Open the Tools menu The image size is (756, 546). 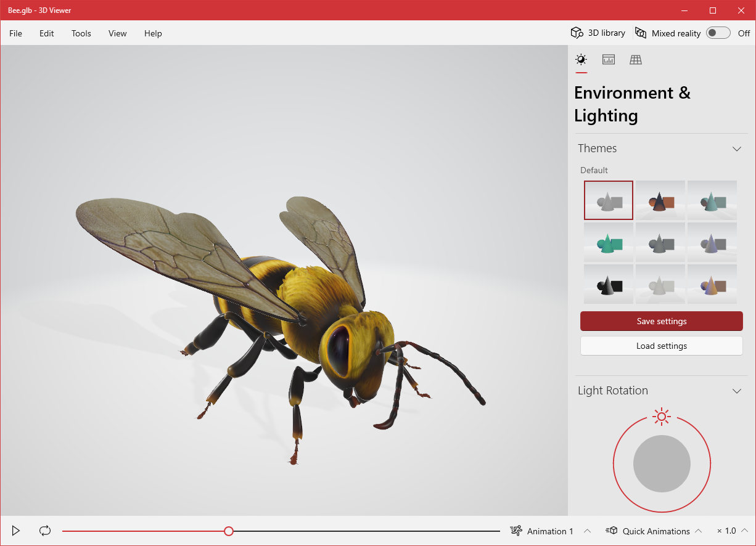pos(81,33)
